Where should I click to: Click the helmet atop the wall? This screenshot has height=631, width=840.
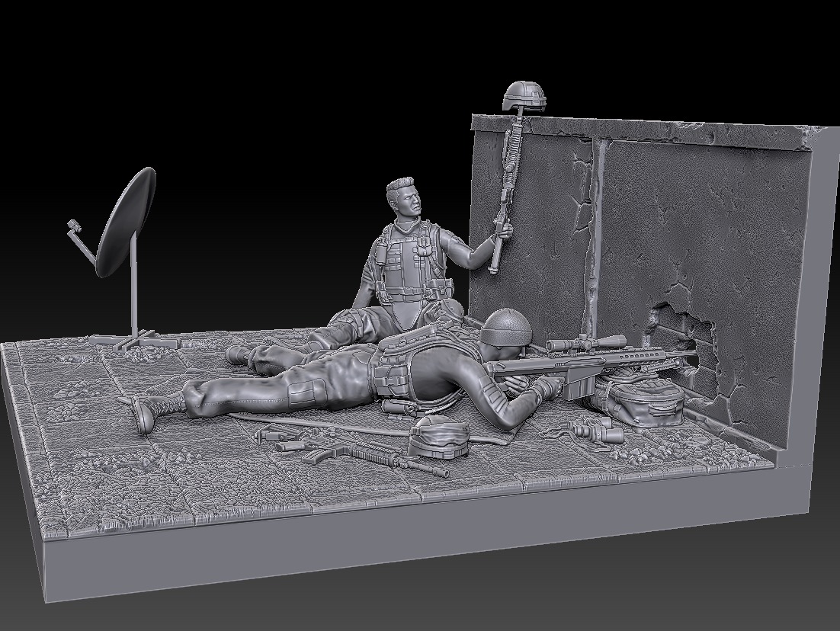tap(524, 96)
